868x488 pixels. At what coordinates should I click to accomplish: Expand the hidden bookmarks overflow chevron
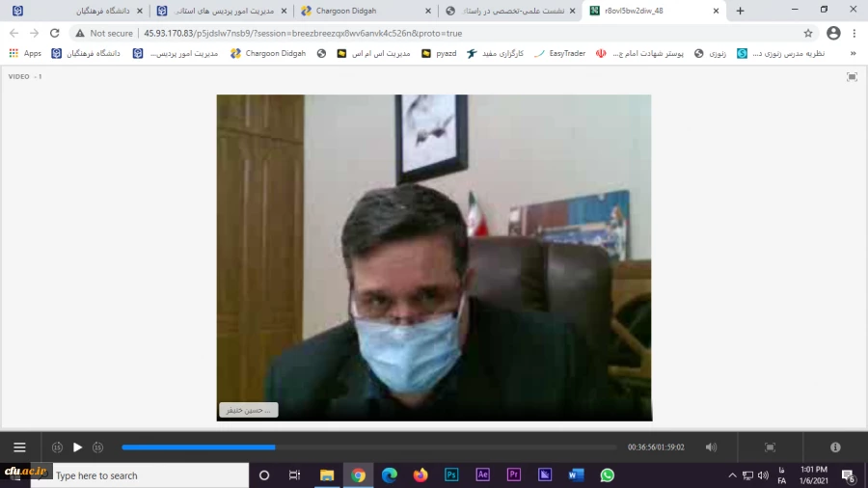tap(853, 53)
